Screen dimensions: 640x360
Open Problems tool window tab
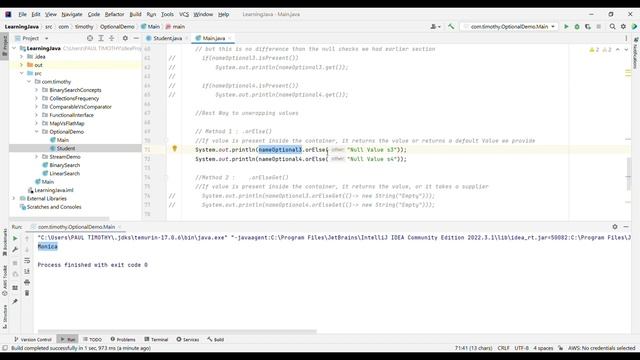123,340
